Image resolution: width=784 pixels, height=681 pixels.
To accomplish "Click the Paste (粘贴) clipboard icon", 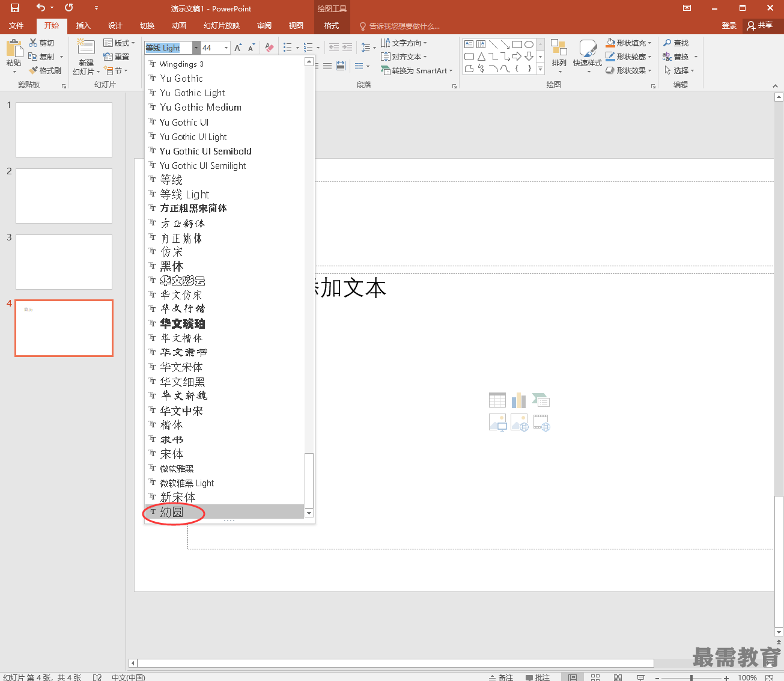I will [x=14, y=49].
